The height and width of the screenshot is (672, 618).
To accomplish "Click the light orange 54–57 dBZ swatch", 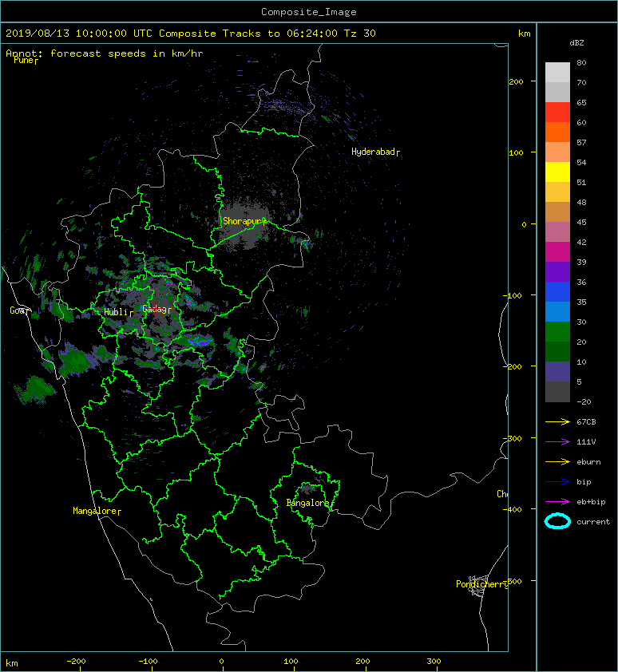I will [x=557, y=152].
